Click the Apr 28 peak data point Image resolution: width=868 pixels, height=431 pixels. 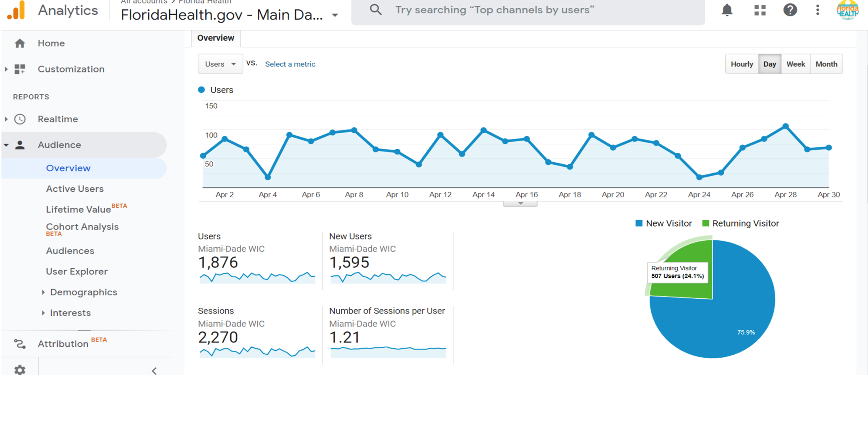coord(786,126)
